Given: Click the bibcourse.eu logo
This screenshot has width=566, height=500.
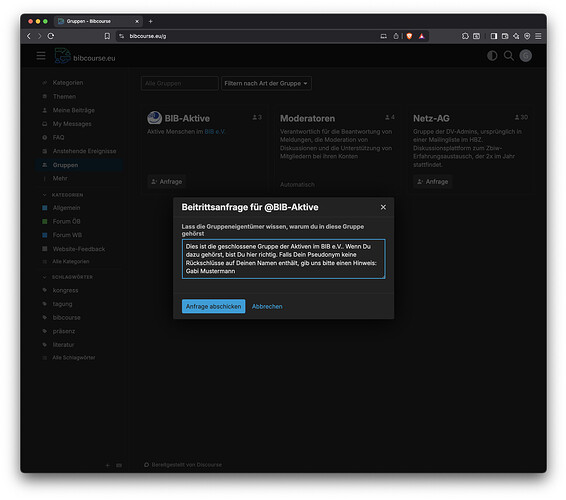Looking at the screenshot, I should (x=85, y=56).
